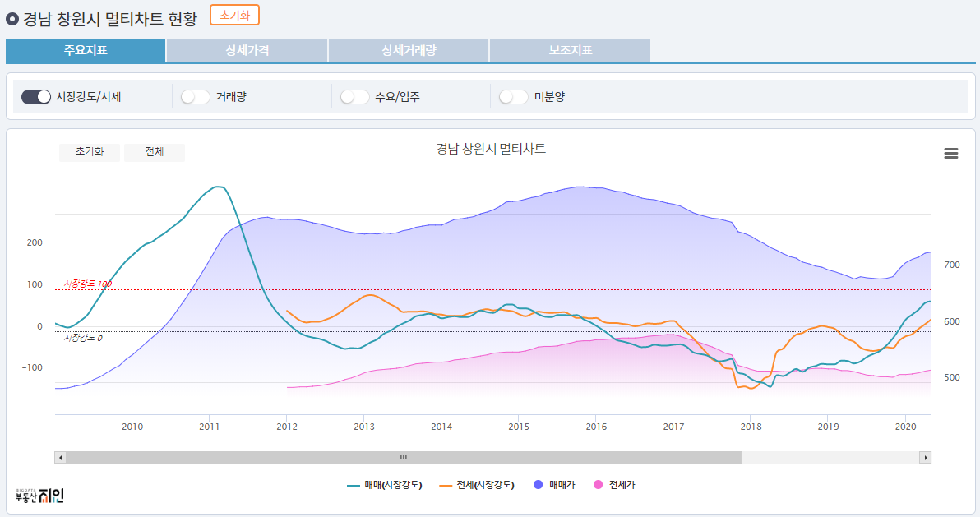Screen dimensions: 980x517
Task: Select the 보조지표 tab
Action: click(570, 50)
